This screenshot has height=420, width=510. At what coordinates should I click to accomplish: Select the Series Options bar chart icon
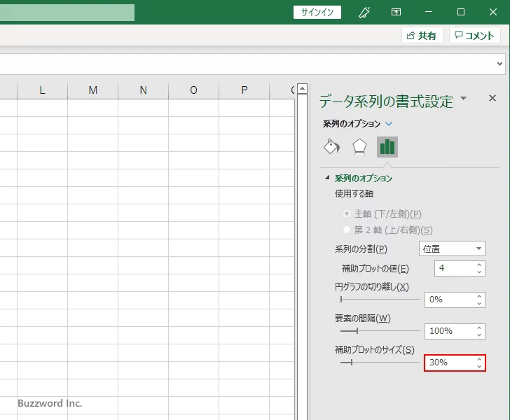coord(387,146)
